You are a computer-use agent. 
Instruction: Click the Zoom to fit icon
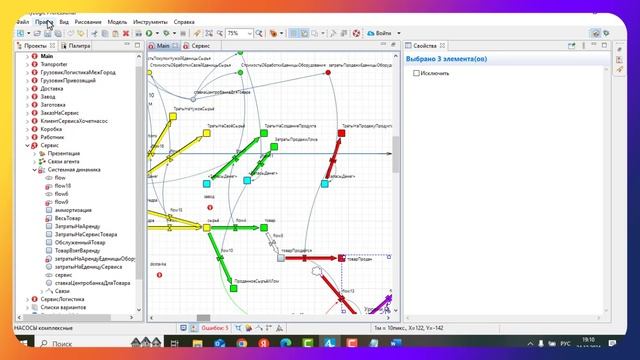pos(209,33)
